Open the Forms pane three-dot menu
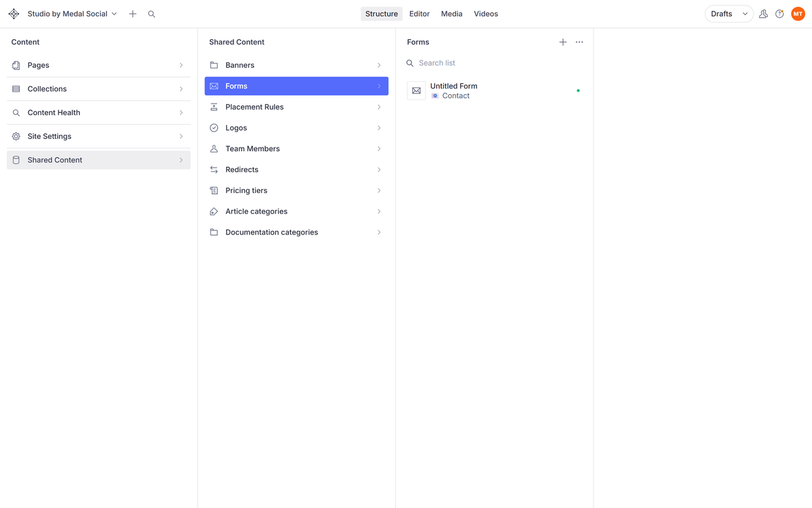 point(579,42)
